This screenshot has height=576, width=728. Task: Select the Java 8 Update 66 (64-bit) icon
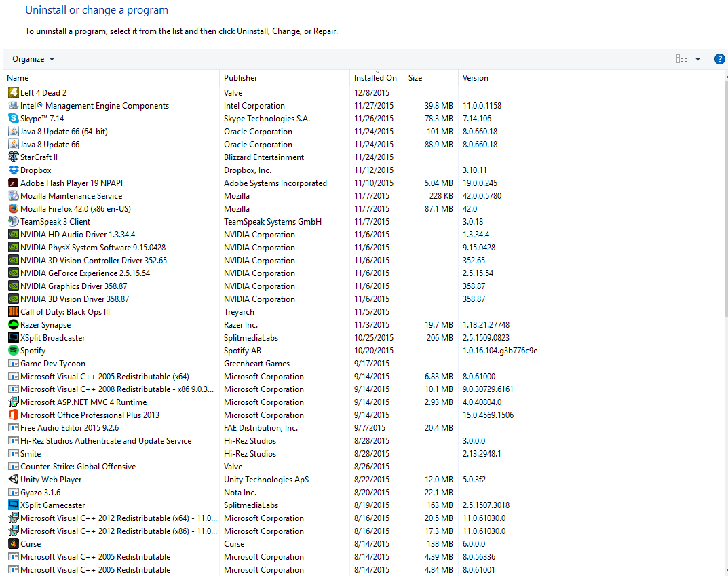coord(14,132)
